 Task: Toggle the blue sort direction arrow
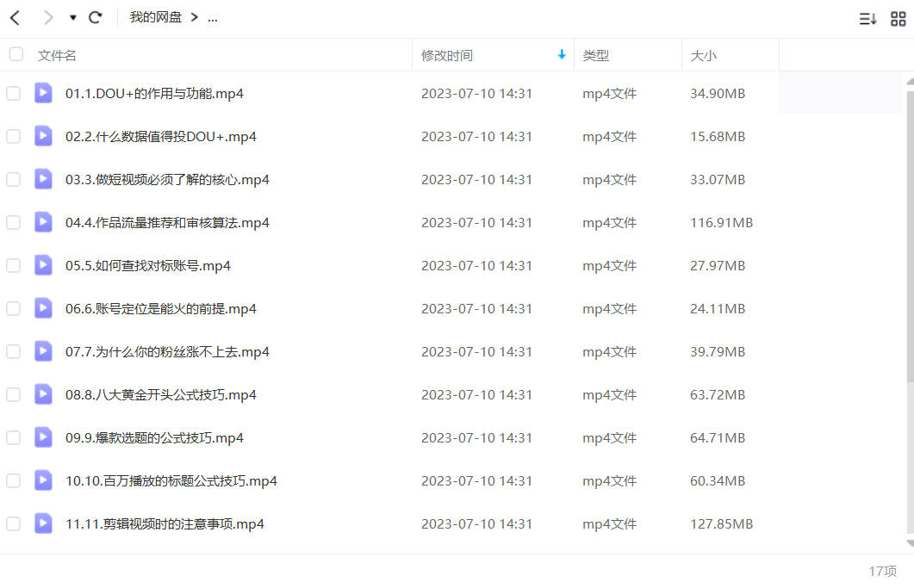coord(562,54)
